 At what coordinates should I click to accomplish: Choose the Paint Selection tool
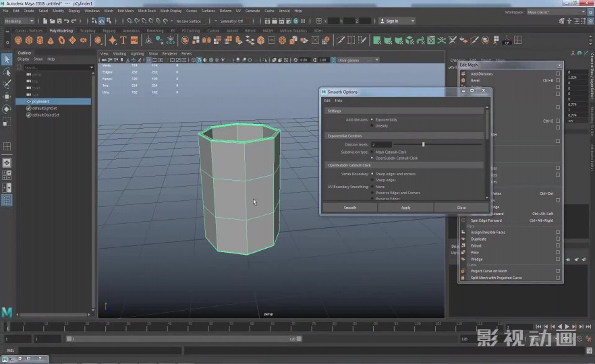[x=7, y=84]
